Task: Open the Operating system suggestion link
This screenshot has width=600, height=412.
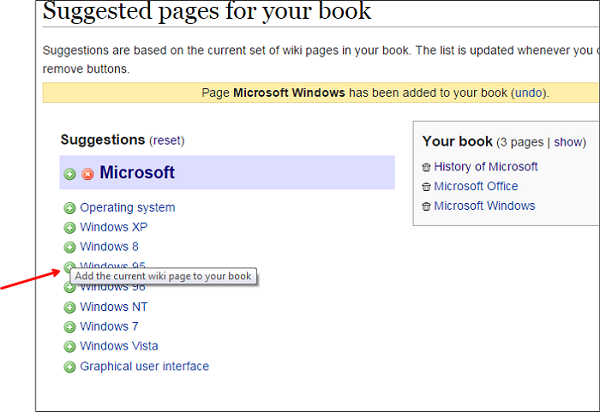Action: point(127,207)
